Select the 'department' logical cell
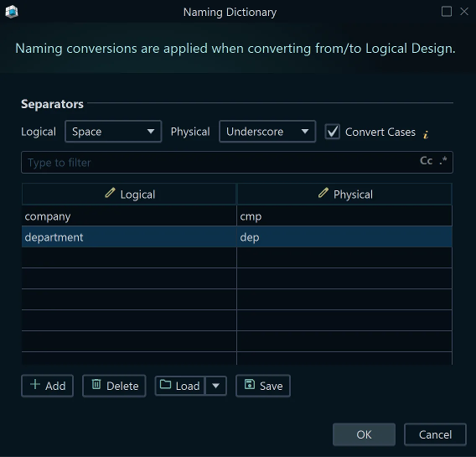The height and width of the screenshot is (457, 476). coord(129,236)
